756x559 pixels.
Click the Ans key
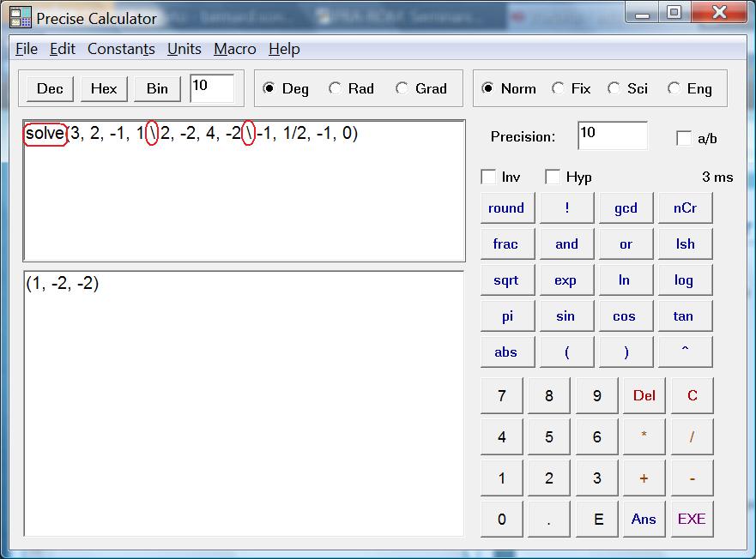(644, 519)
